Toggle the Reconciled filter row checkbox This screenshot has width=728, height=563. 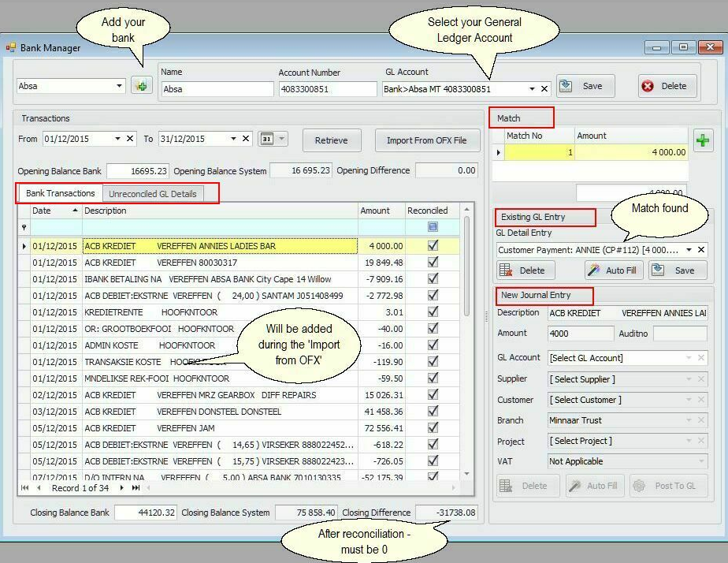pos(433,226)
